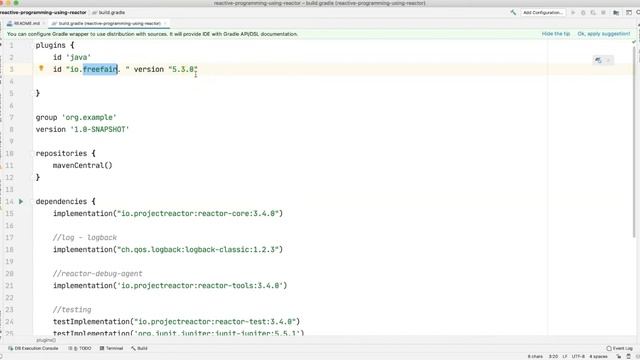Click the highlighted word freefair on line 3
Image resolution: width=640 pixels, height=360 pixels.
pos(100,69)
